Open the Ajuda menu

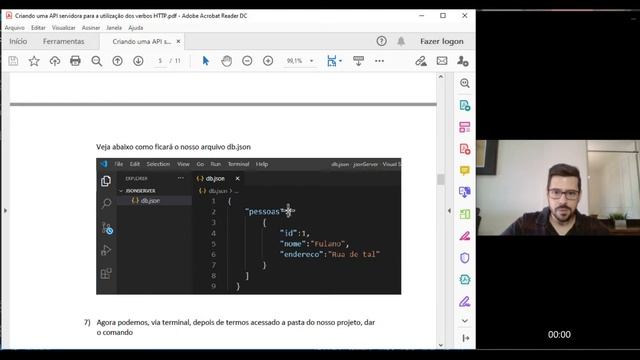point(136,28)
